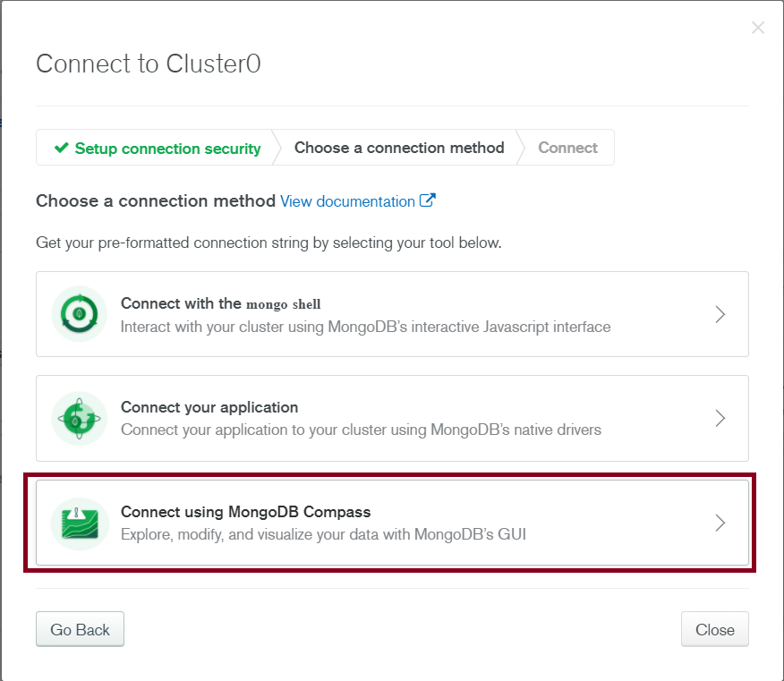The image size is (784, 681).
Task: Choose Connect your application title
Action: 209,407
